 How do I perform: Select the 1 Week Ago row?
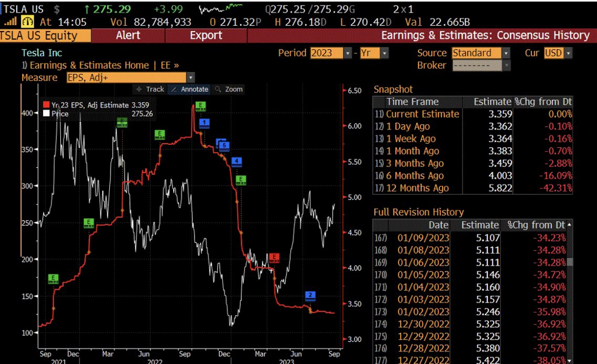coord(472,138)
